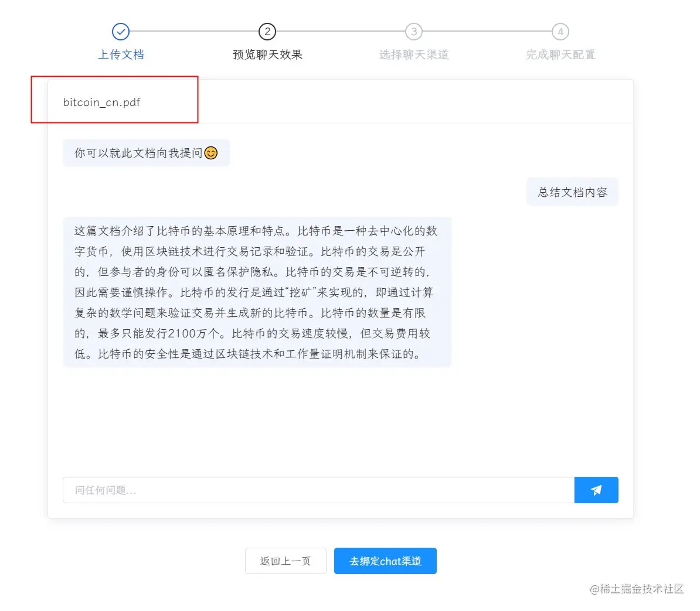Click the completed checkmark step icon
700x611 pixels.
121,32
